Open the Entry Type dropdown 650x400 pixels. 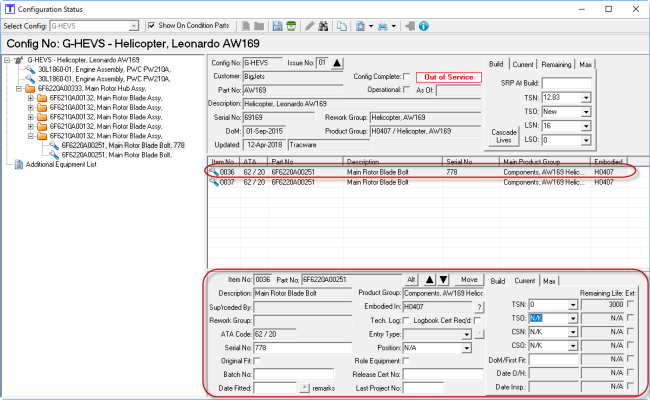467,334
